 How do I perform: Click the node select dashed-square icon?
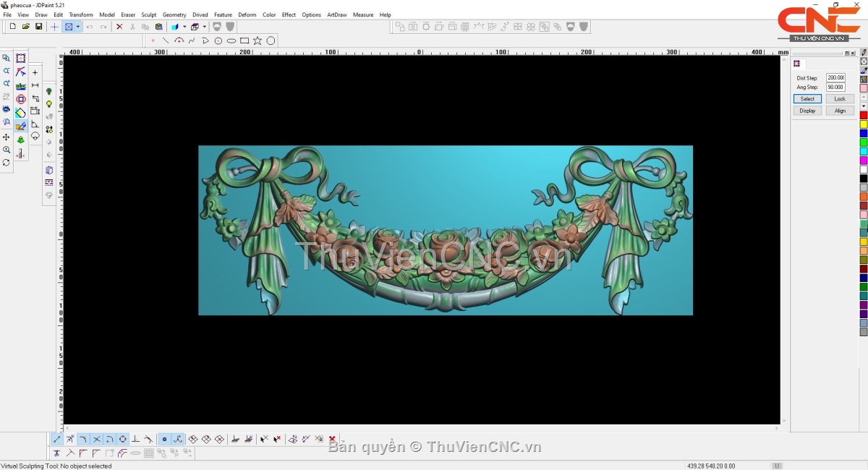pyautogui.click(x=21, y=59)
